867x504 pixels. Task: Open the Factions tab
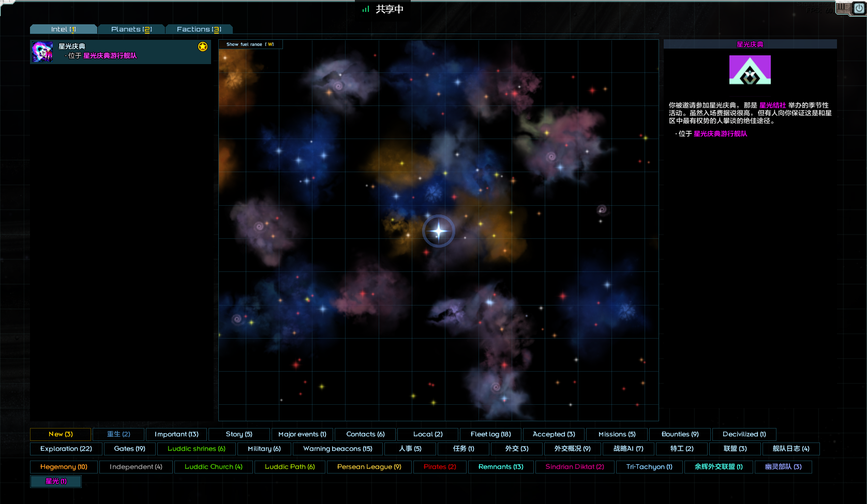pyautogui.click(x=199, y=29)
